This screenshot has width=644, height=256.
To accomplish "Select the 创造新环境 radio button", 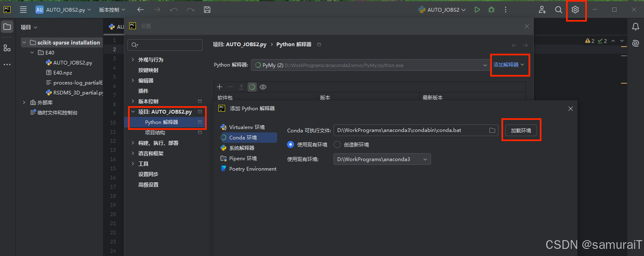I will [x=337, y=144].
